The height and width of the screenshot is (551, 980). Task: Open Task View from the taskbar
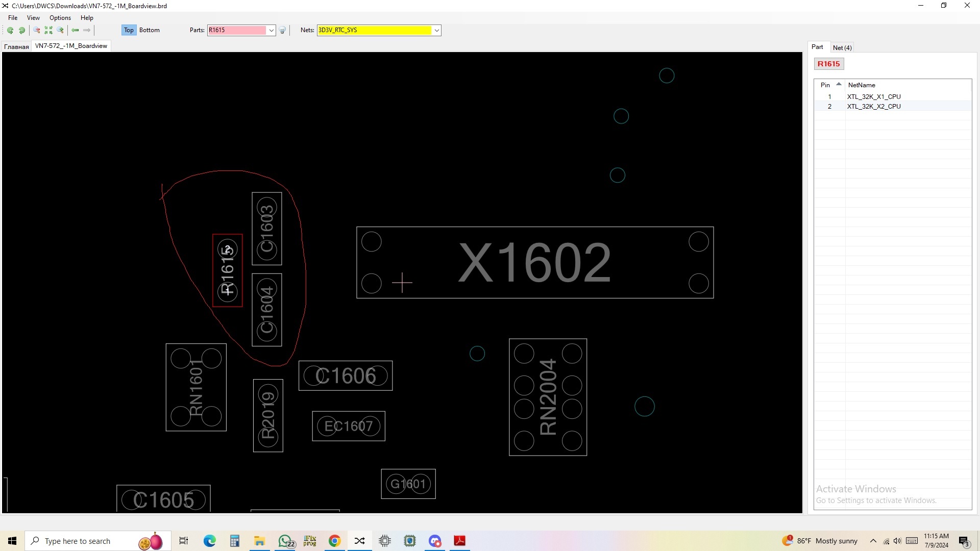[x=184, y=541]
